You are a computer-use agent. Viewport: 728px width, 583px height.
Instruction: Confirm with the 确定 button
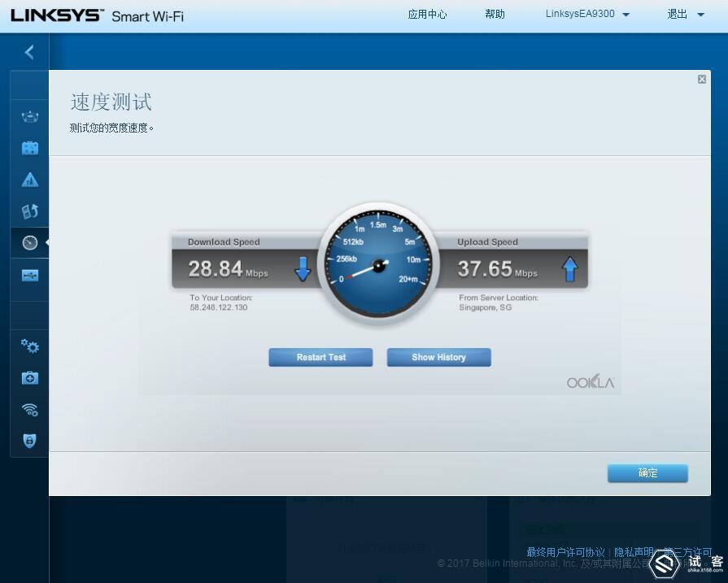647,472
